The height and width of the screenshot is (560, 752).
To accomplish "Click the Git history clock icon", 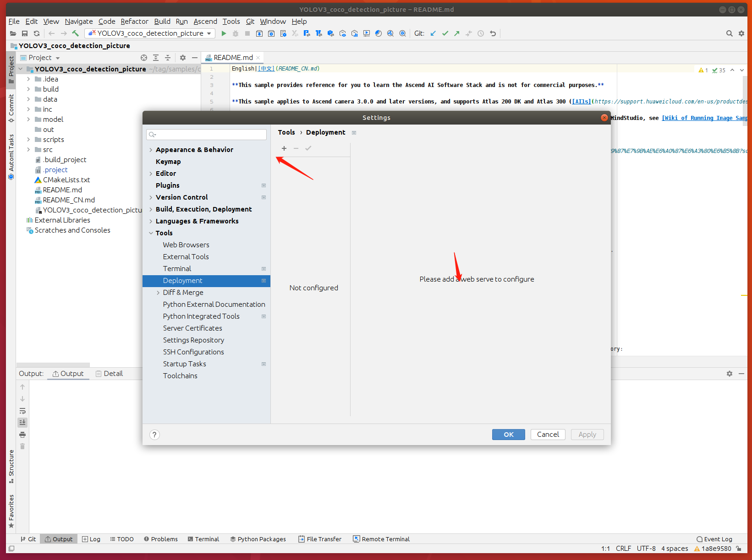I will point(481,33).
